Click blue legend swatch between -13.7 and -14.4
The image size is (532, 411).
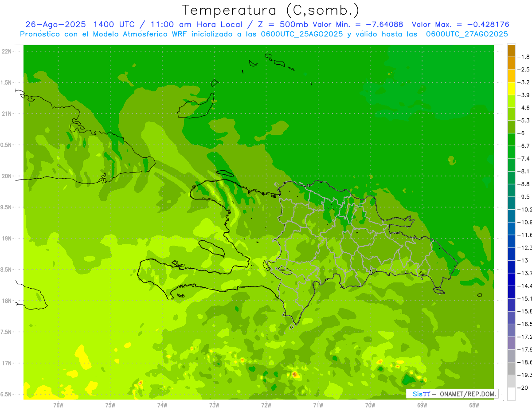coord(511,280)
